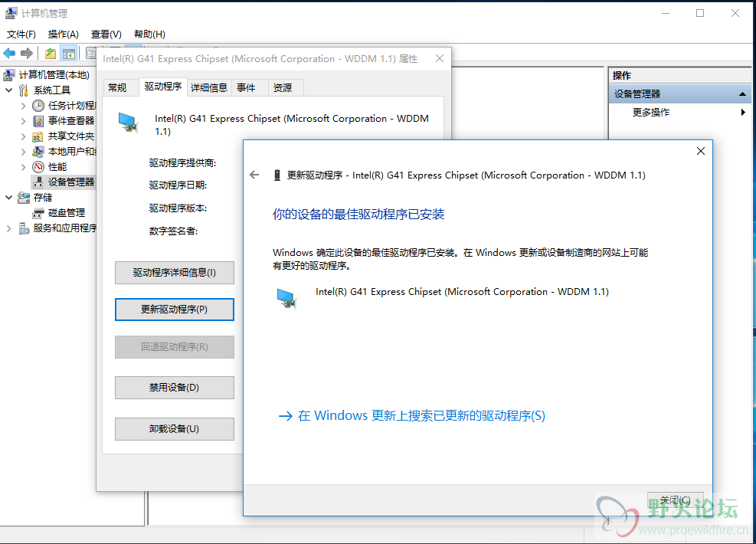Click 更多操作 in the actions pane
Viewport: 756px width, 544px height.
pos(651,113)
